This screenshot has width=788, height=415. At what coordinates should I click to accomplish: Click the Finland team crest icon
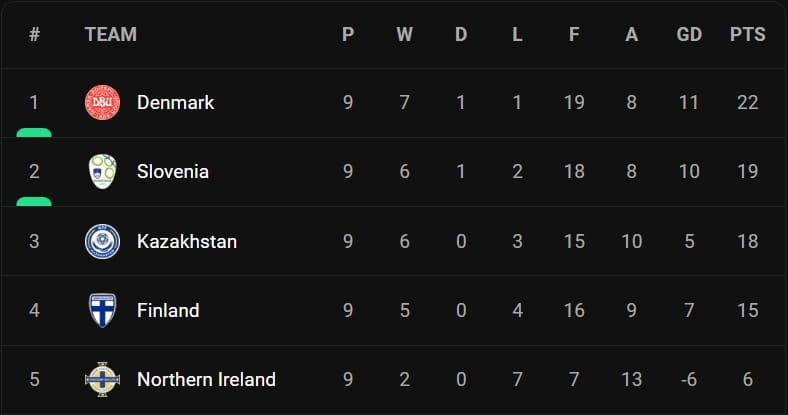[x=102, y=310]
